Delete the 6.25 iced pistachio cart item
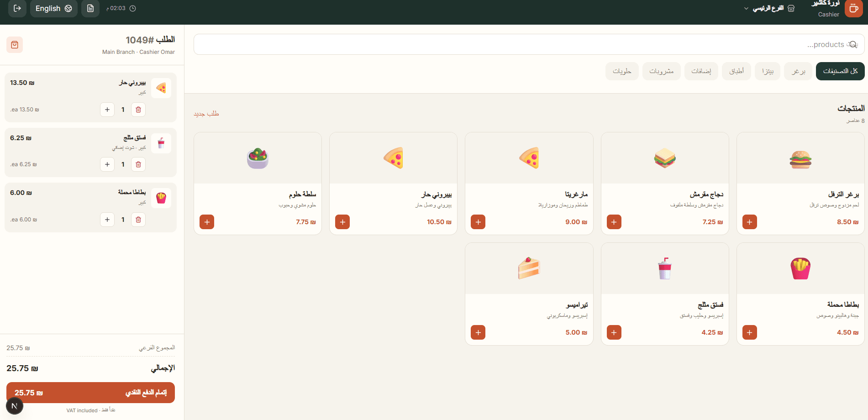This screenshot has height=420, width=868. click(138, 164)
